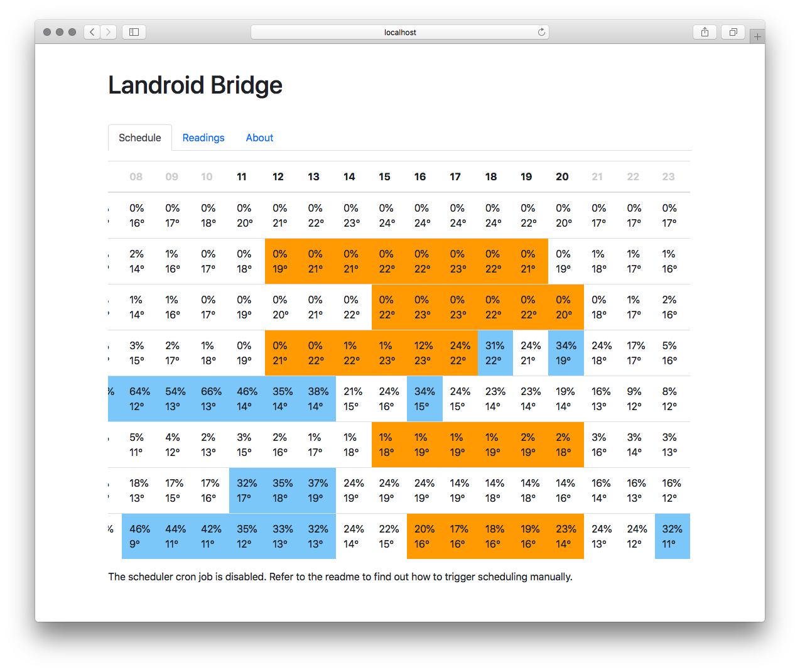Select the orange cell 20% 16°
Viewport: 800px width, 672px height.
[424, 536]
